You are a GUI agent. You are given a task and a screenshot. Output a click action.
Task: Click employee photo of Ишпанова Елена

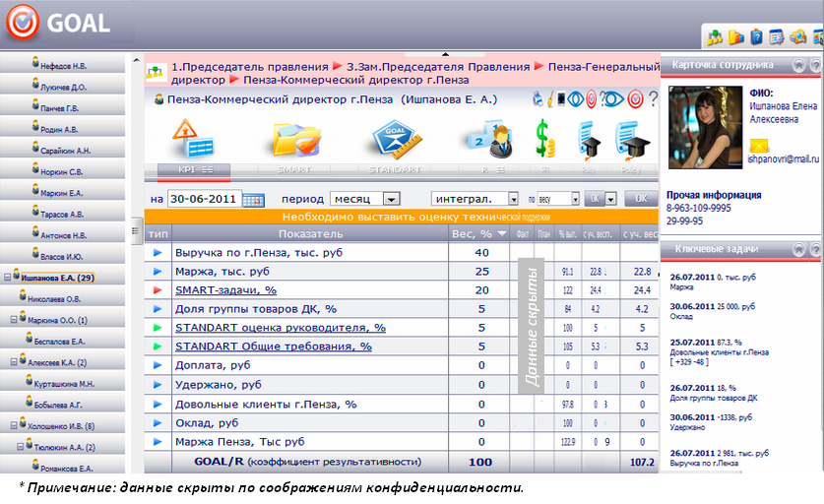[x=705, y=127]
